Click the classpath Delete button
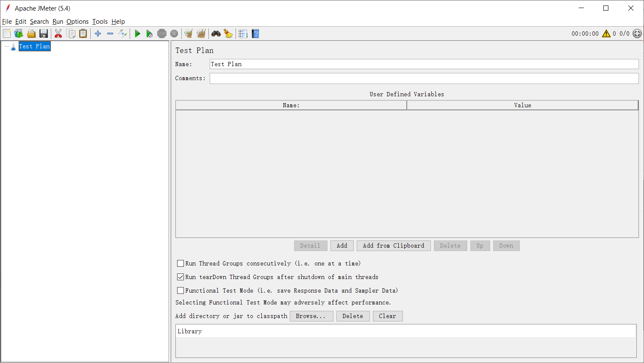The width and height of the screenshot is (644, 363). click(353, 316)
